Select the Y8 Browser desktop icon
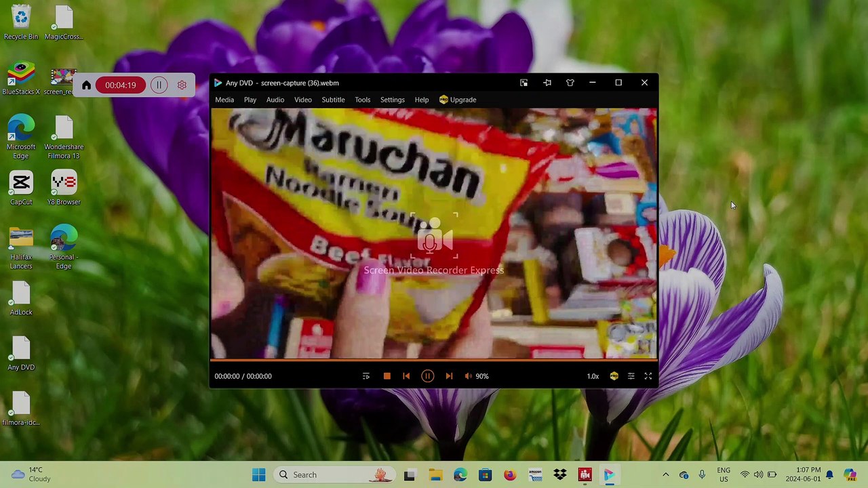Image resolution: width=868 pixels, height=488 pixels. [64, 188]
